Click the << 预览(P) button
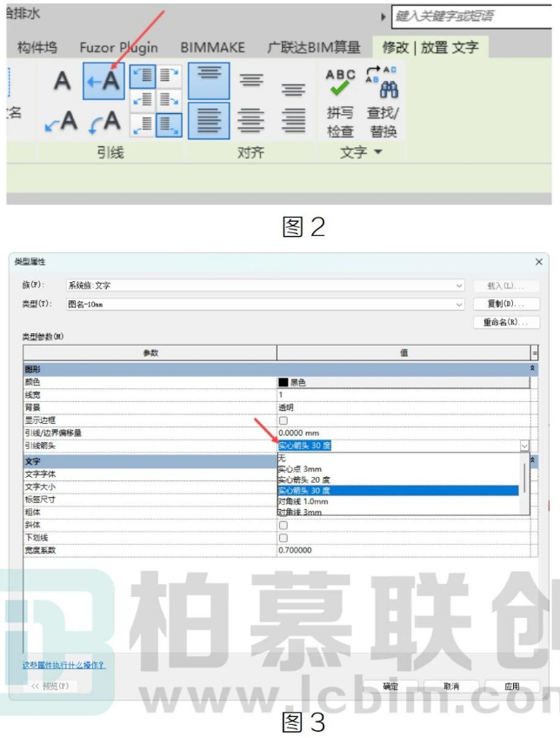The height and width of the screenshot is (738, 560). (50, 687)
